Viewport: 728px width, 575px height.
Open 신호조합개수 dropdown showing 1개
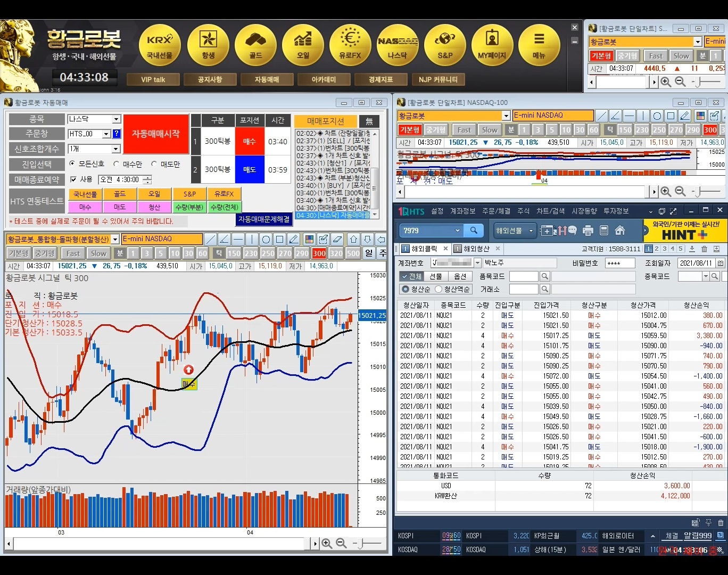point(117,149)
